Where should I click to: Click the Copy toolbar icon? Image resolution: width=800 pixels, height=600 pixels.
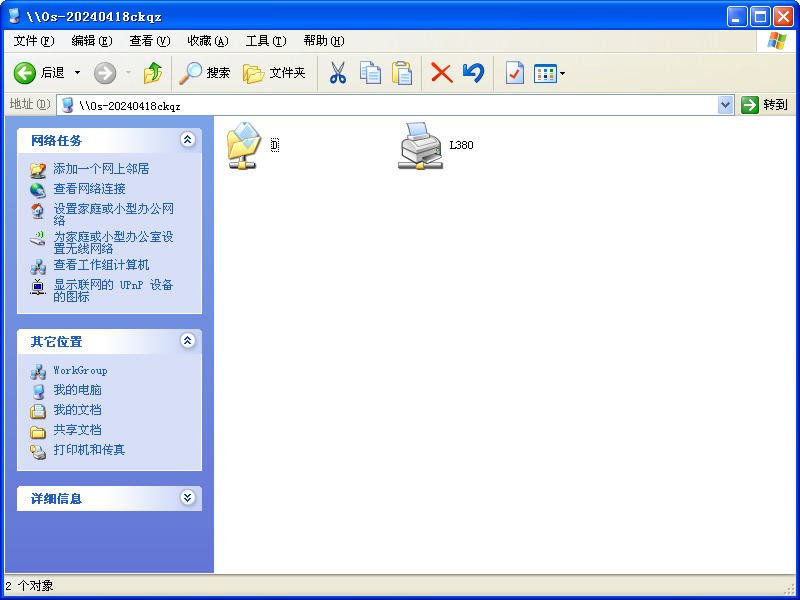(370, 73)
